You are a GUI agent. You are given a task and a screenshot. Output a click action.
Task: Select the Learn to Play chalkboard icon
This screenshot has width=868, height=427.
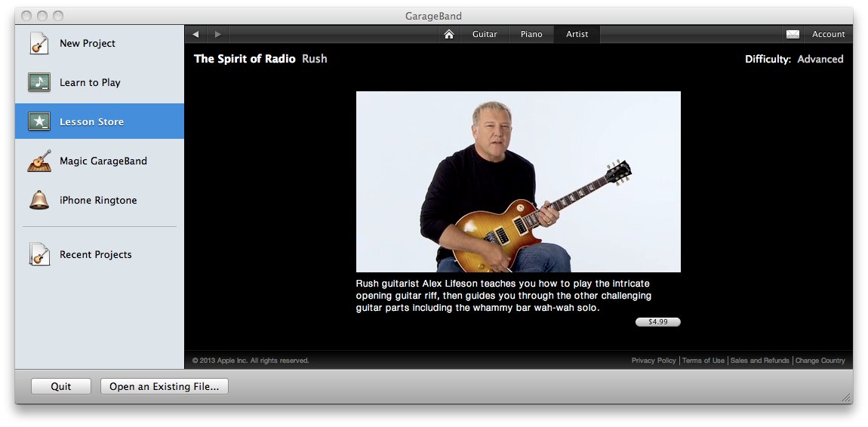(x=39, y=82)
